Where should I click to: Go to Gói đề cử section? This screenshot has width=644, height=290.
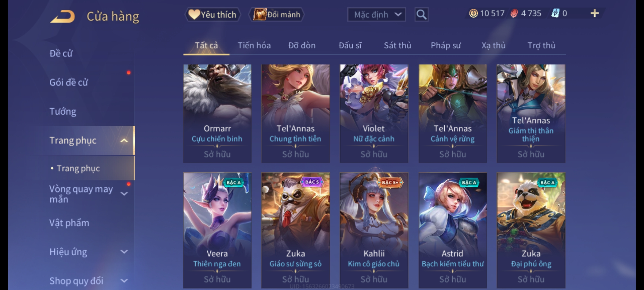68,82
